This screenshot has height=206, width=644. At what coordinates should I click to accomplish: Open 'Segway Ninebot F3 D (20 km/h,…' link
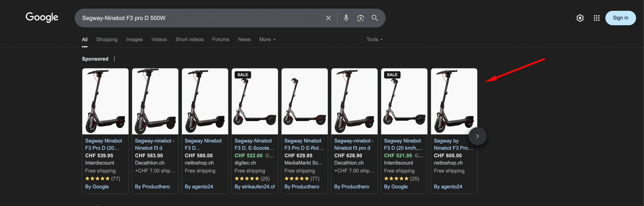pos(403,144)
